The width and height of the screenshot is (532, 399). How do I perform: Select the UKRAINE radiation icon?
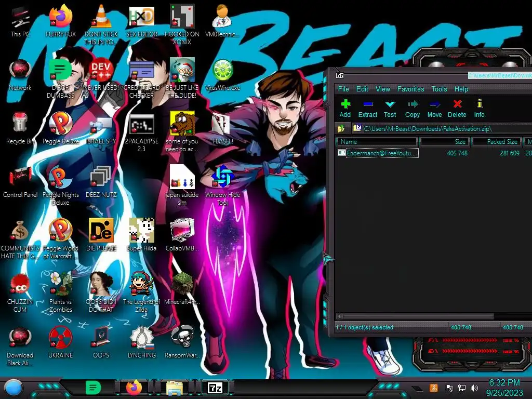(61, 342)
